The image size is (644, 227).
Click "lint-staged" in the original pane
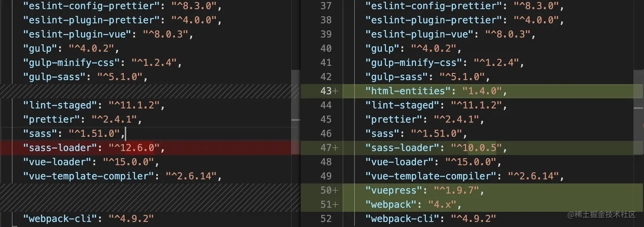point(60,105)
